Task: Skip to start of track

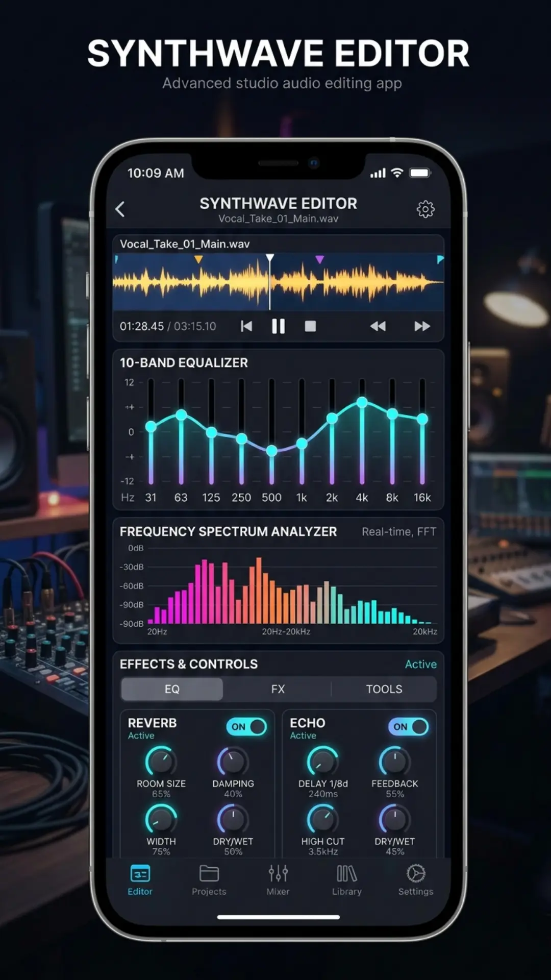Action: (x=246, y=326)
